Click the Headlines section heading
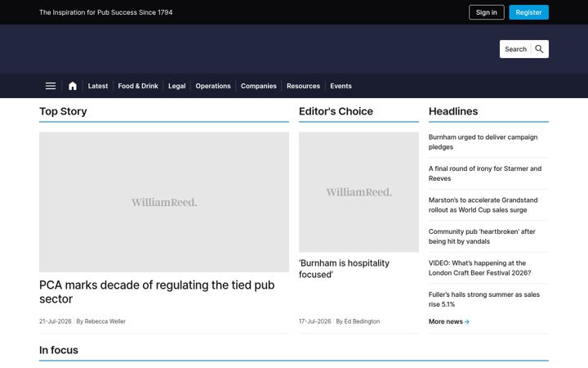Viewport: 588px width, 368px height. (453, 111)
